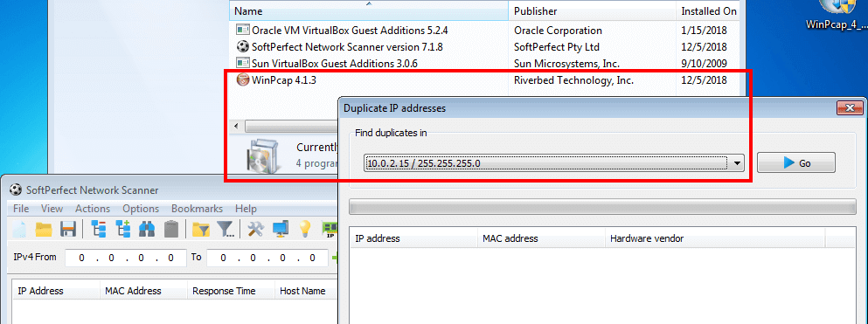Click IP address column header in duplicates dialog
The image size is (868, 324).
coord(413,239)
